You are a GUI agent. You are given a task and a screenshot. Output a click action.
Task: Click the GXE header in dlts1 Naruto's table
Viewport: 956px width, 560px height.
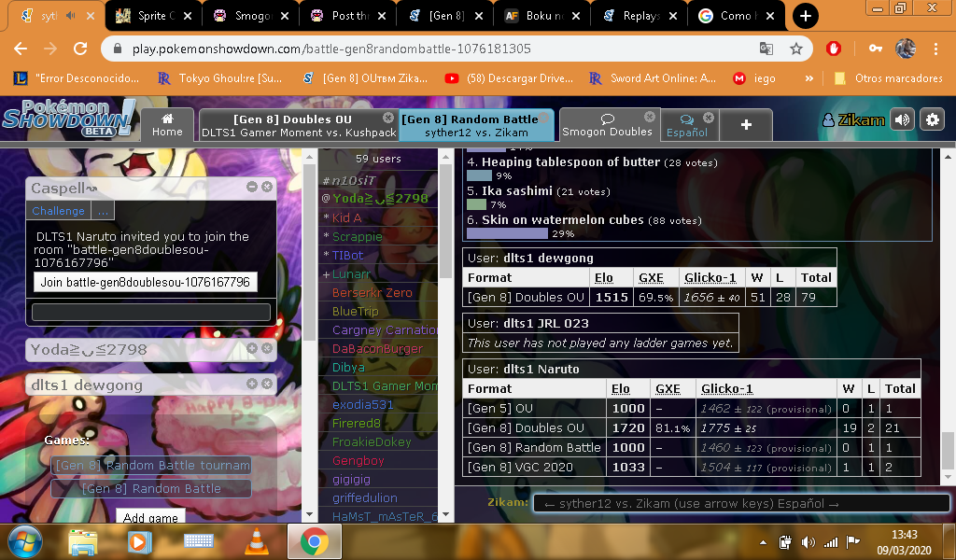click(x=668, y=389)
